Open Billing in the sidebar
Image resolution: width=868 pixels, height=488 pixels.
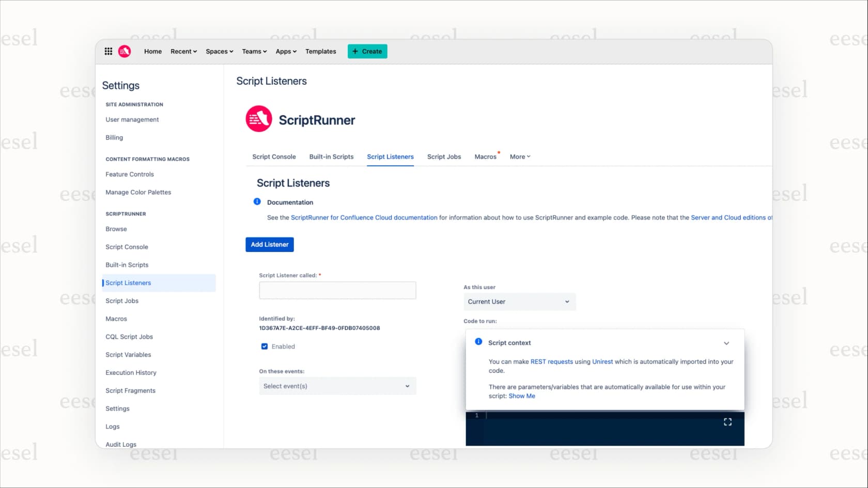click(x=114, y=138)
